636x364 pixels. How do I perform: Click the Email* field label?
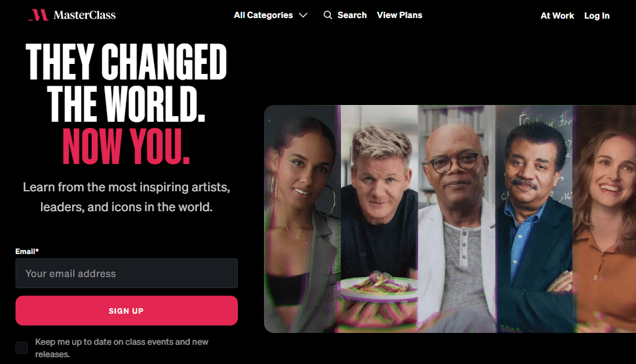27,251
